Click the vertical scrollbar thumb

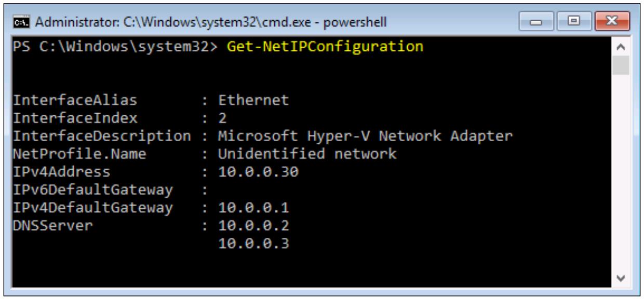pyautogui.click(x=621, y=65)
